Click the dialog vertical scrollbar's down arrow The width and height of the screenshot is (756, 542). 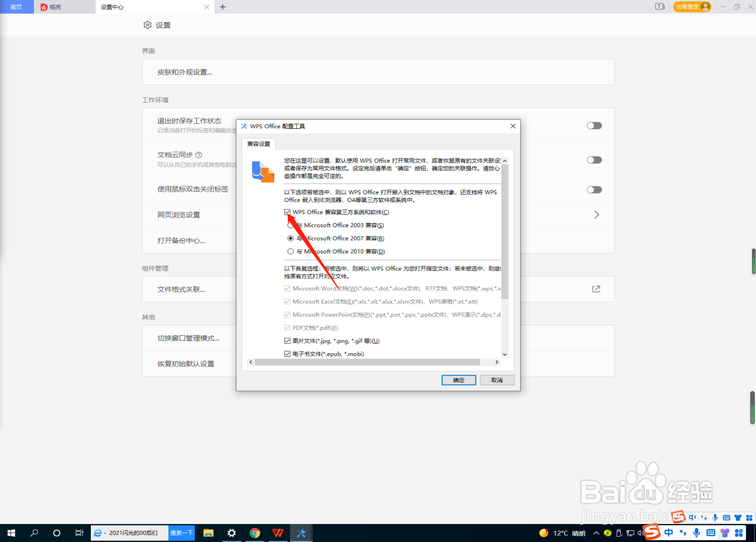505,354
